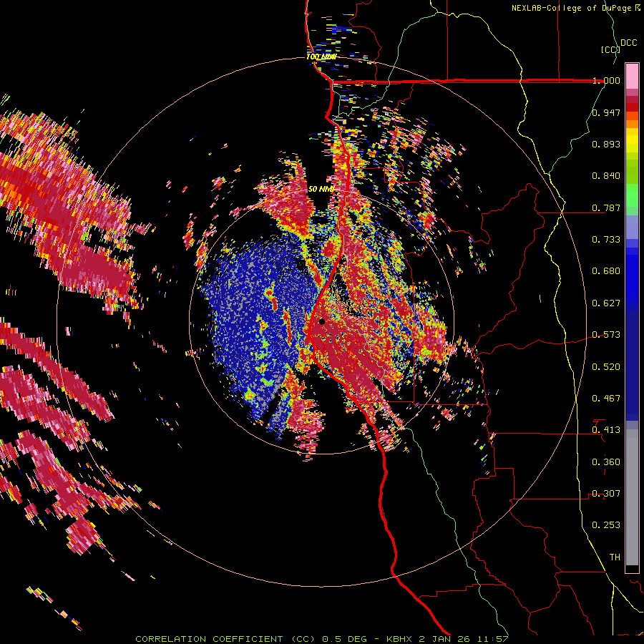This screenshot has width=644, height=644.
Task: Click the black radar site dot at the center
Action: pos(322,321)
